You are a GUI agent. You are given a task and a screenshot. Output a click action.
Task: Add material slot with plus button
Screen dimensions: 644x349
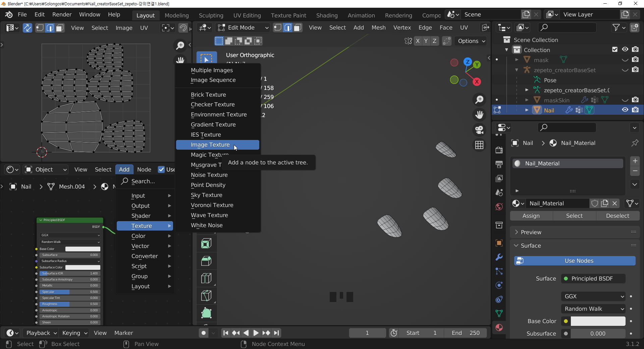pos(635,161)
